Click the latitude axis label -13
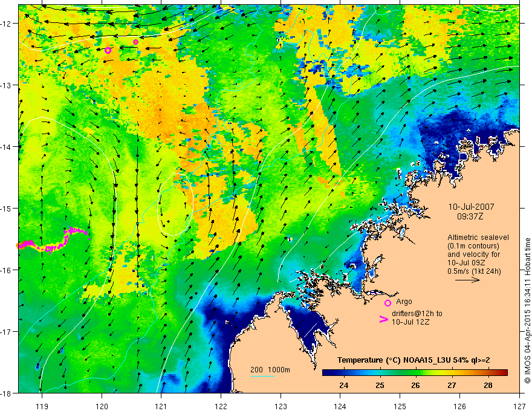 7,85
